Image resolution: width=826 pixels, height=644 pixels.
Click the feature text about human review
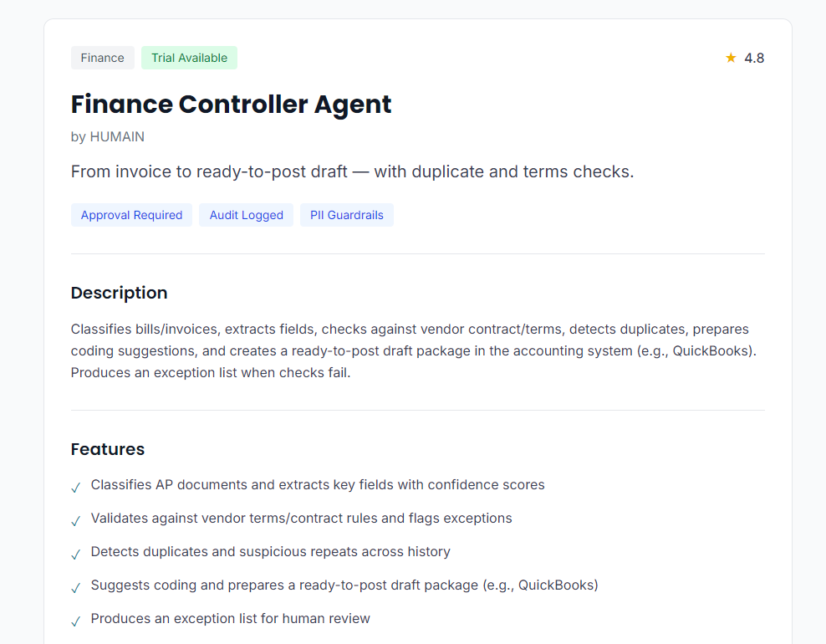pyautogui.click(x=230, y=619)
